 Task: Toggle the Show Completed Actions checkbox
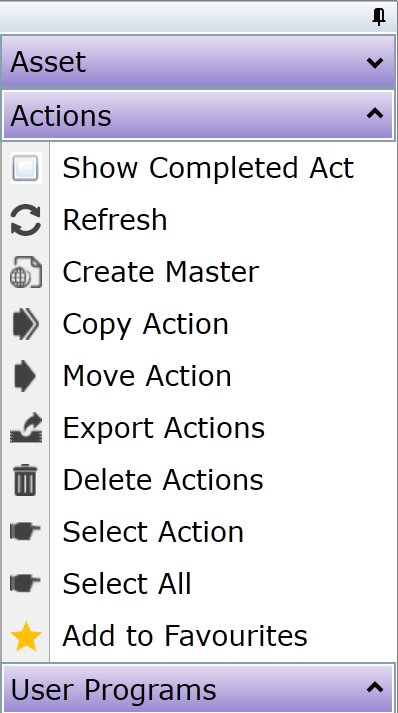[x=25, y=168]
